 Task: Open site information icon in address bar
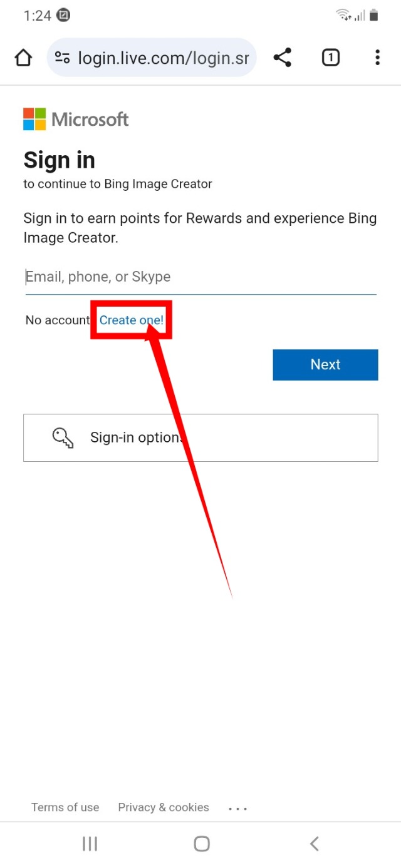click(x=62, y=58)
